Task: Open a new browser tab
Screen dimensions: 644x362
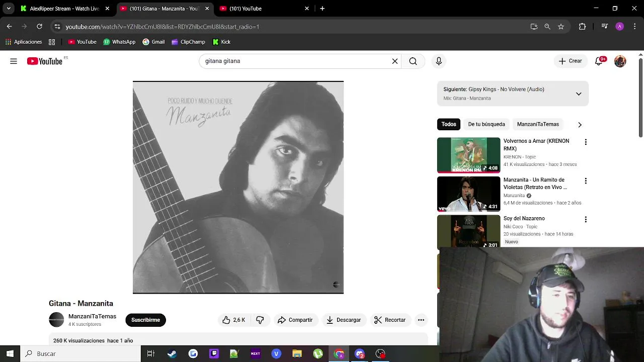Action: click(x=322, y=9)
